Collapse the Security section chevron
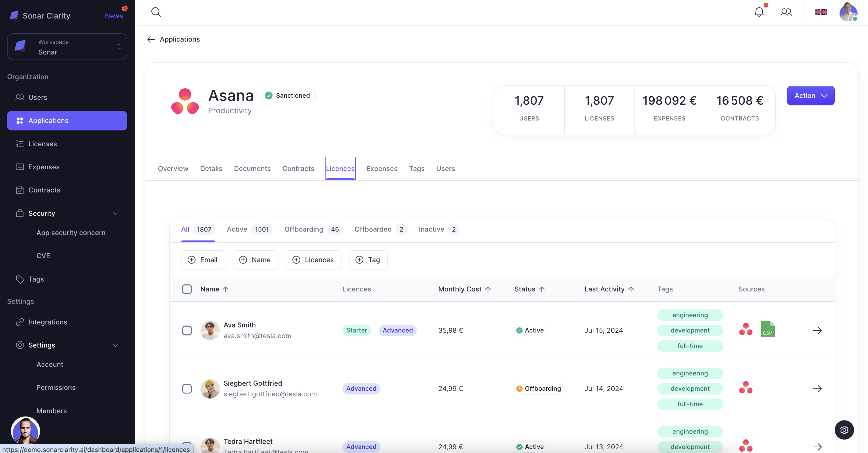This screenshot has width=868, height=453. click(116, 214)
